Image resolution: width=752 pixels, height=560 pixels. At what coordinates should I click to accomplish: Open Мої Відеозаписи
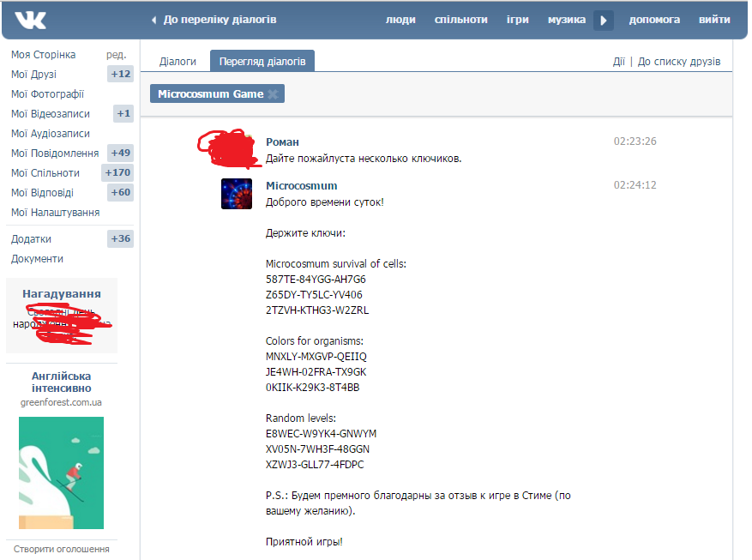(x=51, y=114)
